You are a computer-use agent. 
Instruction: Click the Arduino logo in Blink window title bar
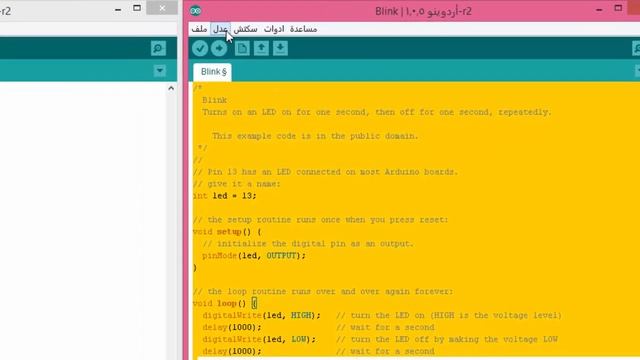[196, 11]
